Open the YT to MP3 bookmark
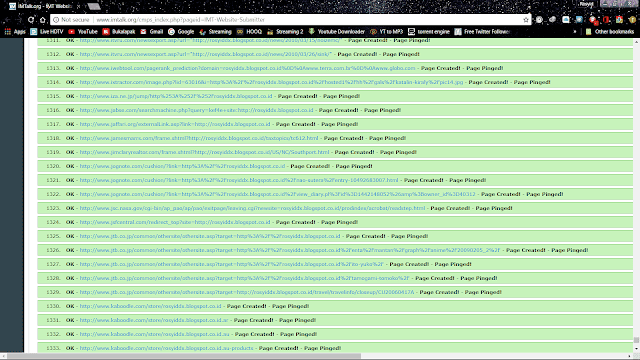 pyautogui.click(x=387, y=31)
